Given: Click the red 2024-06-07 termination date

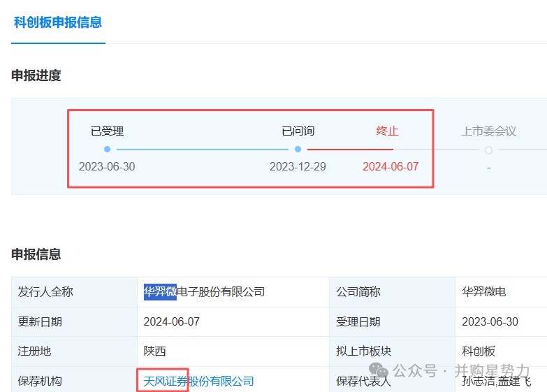Looking at the screenshot, I should click(391, 167).
